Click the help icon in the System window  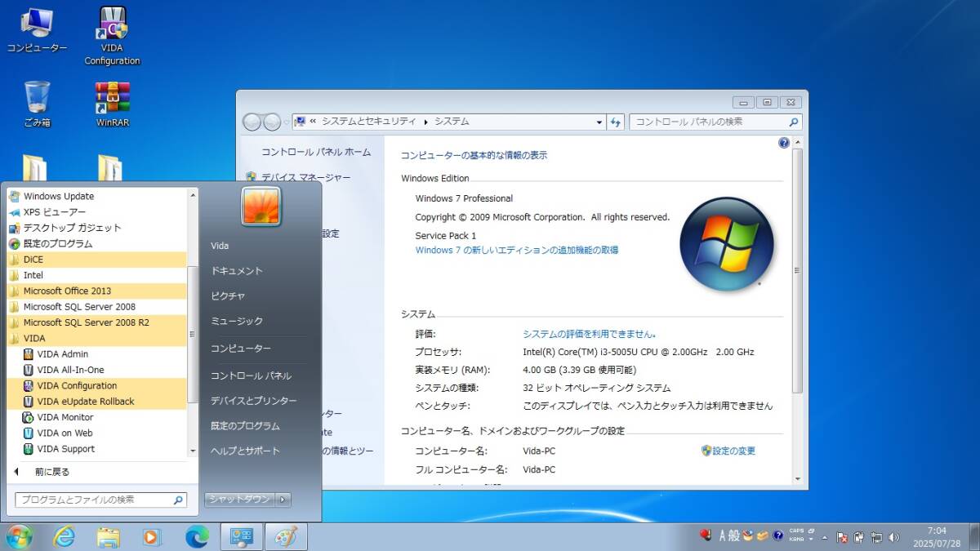coord(784,143)
